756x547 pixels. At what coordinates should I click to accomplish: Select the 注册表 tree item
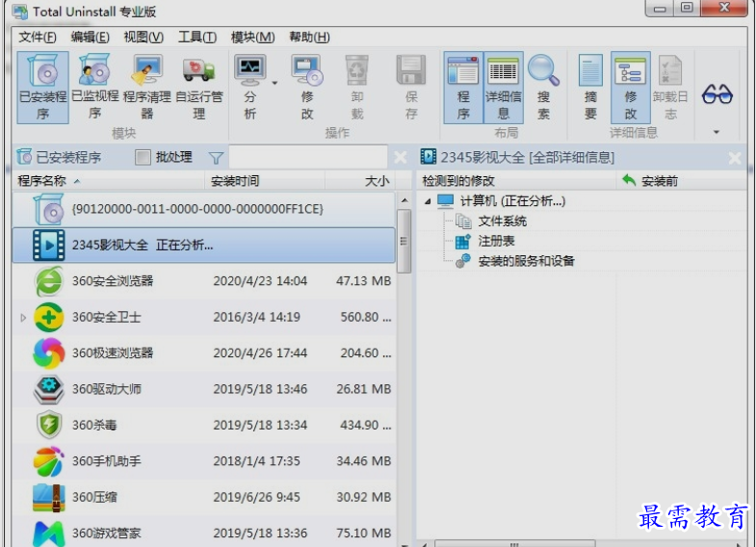click(x=496, y=241)
